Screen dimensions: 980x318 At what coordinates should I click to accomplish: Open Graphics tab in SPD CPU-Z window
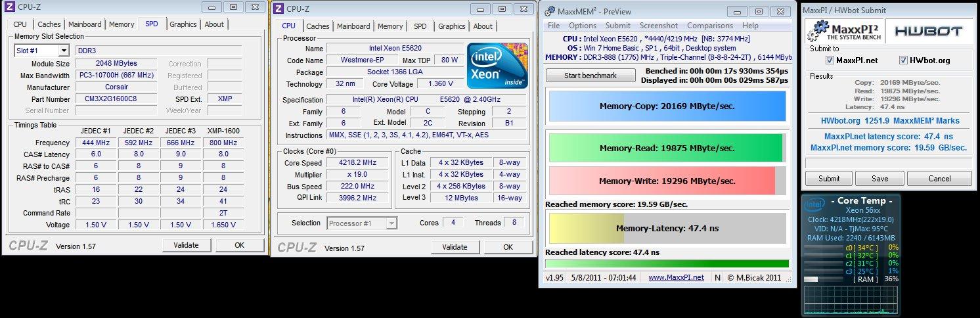point(183,24)
